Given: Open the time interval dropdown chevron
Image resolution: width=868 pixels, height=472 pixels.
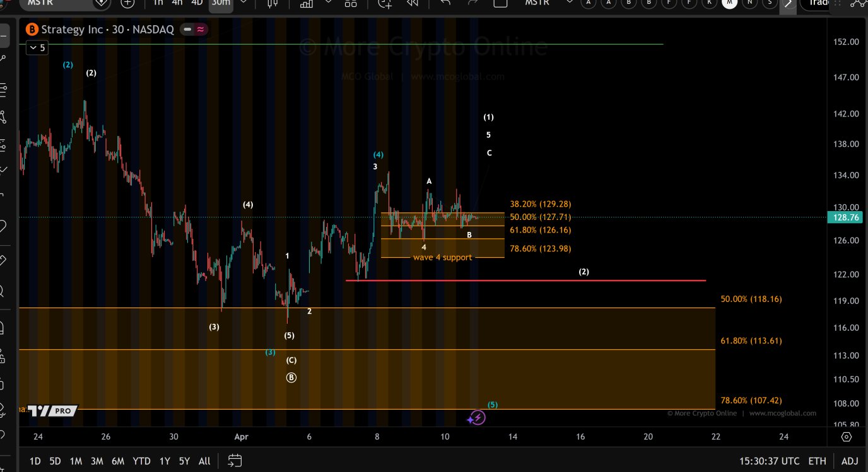Looking at the screenshot, I should coord(242,3).
